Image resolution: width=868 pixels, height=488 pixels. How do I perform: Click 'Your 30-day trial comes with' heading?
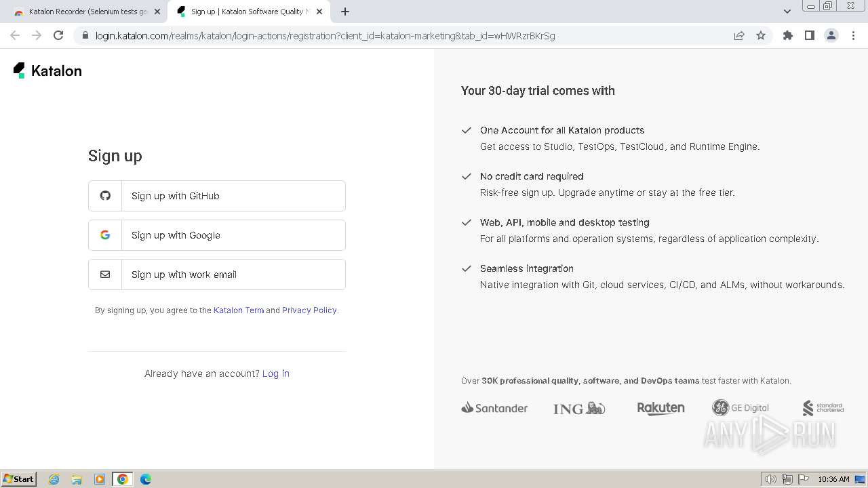[x=538, y=91]
